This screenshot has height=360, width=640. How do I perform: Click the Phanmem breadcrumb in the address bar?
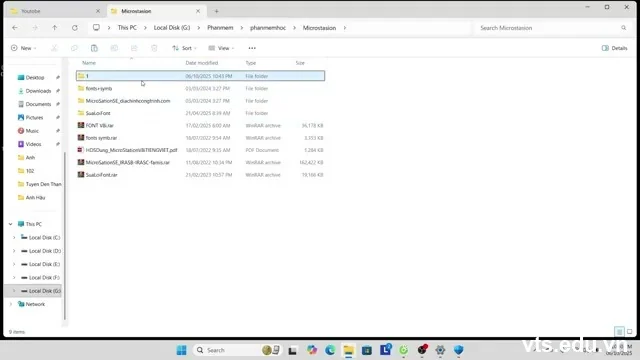[220, 28]
